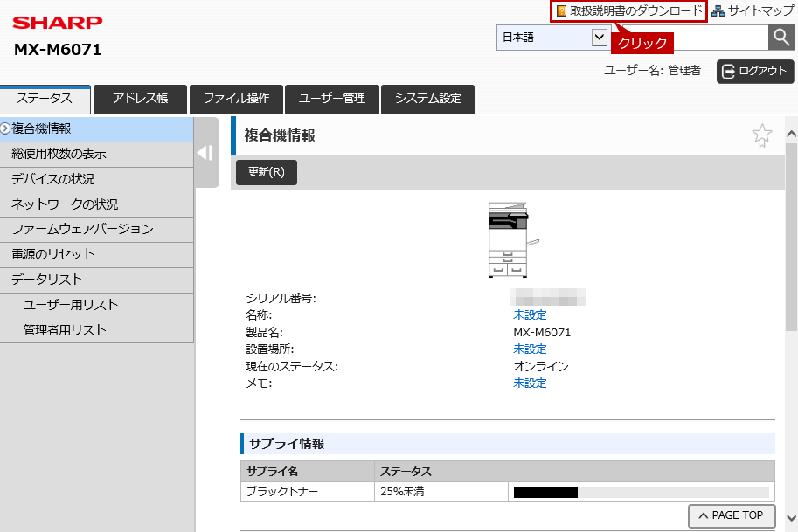Open 取扱説明書のダウンロード link
The height and width of the screenshot is (532, 798).
(629, 10)
